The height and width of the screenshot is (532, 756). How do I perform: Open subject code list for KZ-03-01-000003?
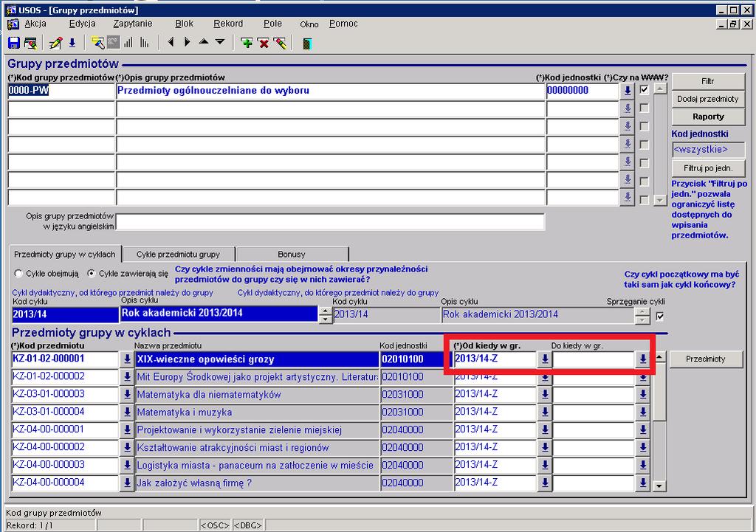pyautogui.click(x=127, y=395)
